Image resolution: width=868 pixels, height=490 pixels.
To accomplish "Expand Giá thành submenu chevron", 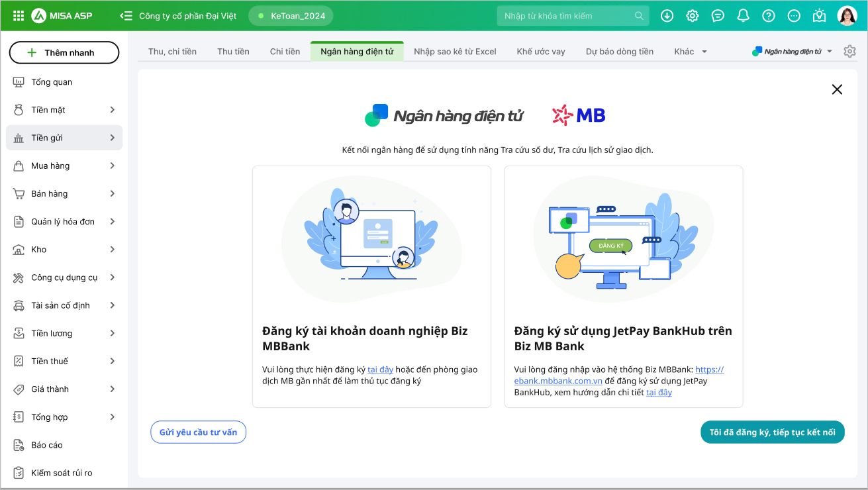I will coord(113,389).
